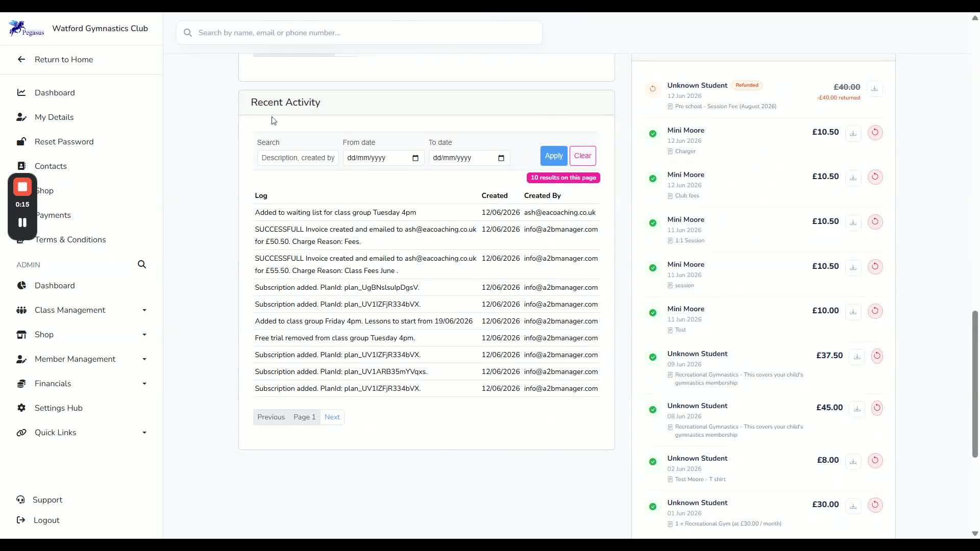The image size is (980, 551).
Task: Click the Return to Home link
Action: point(64,60)
